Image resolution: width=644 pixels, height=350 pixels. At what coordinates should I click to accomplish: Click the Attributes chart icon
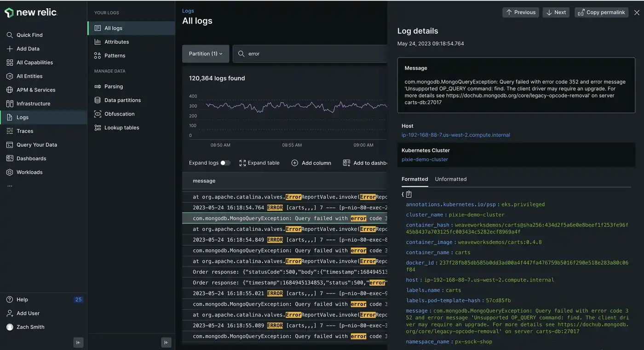[x=98, y=42]
